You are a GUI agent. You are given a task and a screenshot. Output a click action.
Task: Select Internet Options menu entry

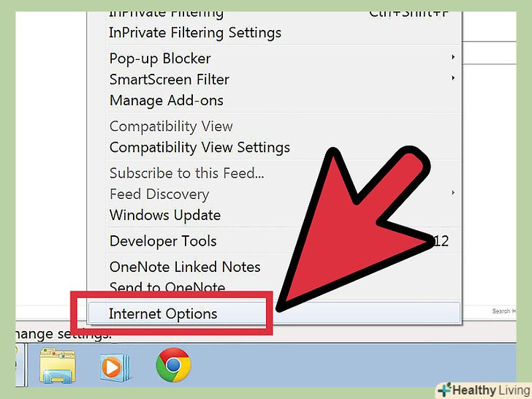click(x=274, y=313)
